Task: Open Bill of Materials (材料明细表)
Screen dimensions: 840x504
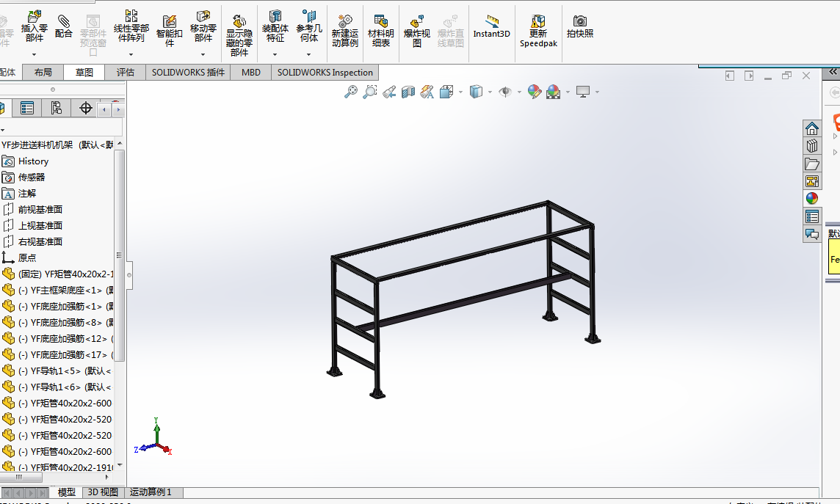Action: point(381,32)
